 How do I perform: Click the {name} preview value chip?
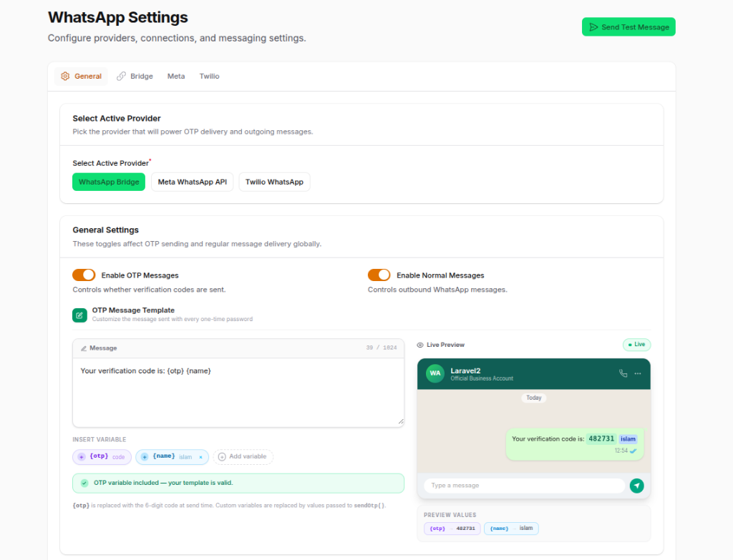[x=511, y=529]
